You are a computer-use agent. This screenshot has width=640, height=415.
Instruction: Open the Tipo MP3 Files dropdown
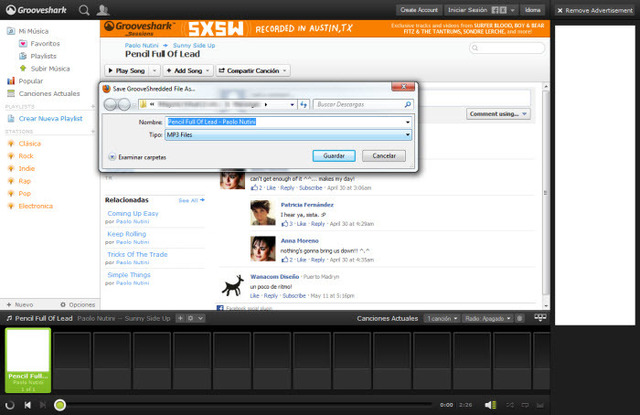[x=288, y=133]
